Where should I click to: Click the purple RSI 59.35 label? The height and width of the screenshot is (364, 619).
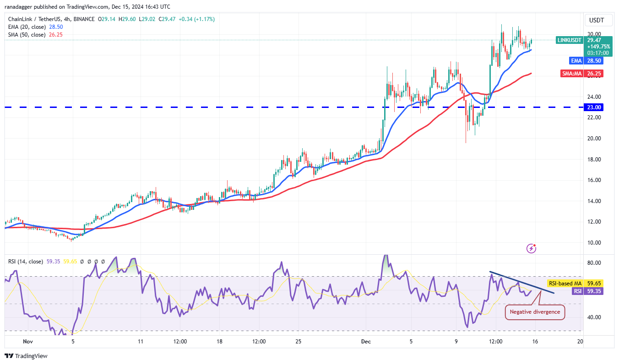578,291
